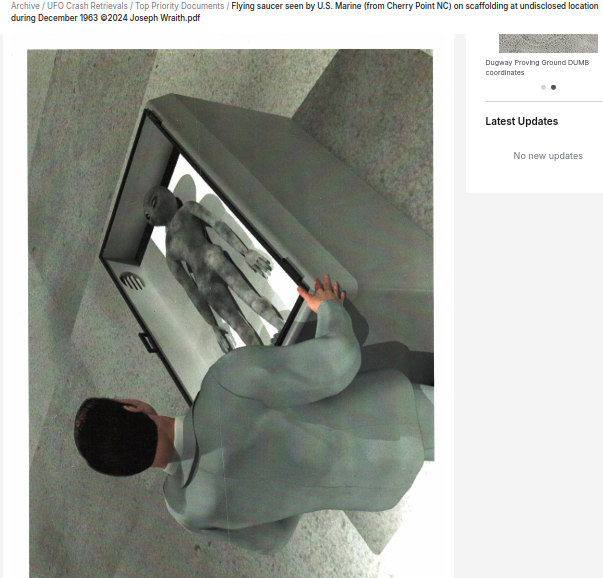Click the alien's head in the document image
This screenshot has width=603, height=578.
(x=158, y=203)
